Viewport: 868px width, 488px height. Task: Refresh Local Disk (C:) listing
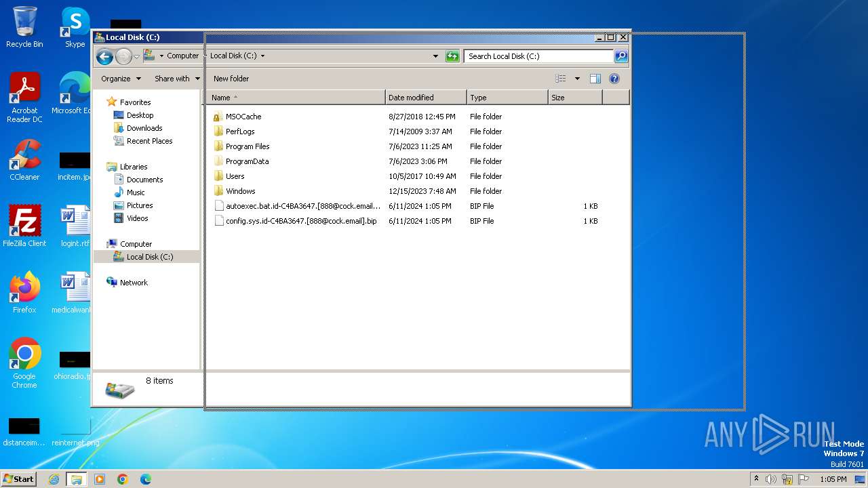click(x=452, y=56)
